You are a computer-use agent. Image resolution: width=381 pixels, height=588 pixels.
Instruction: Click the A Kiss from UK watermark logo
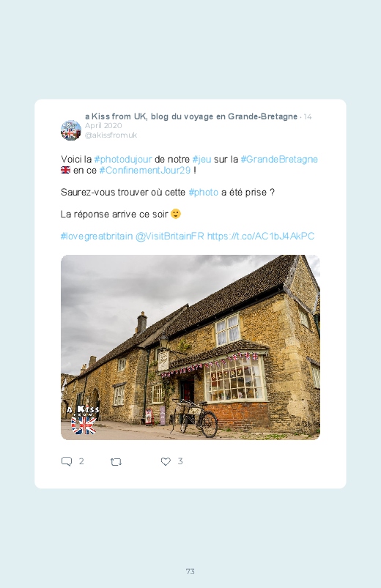click(x=83, y=420)
